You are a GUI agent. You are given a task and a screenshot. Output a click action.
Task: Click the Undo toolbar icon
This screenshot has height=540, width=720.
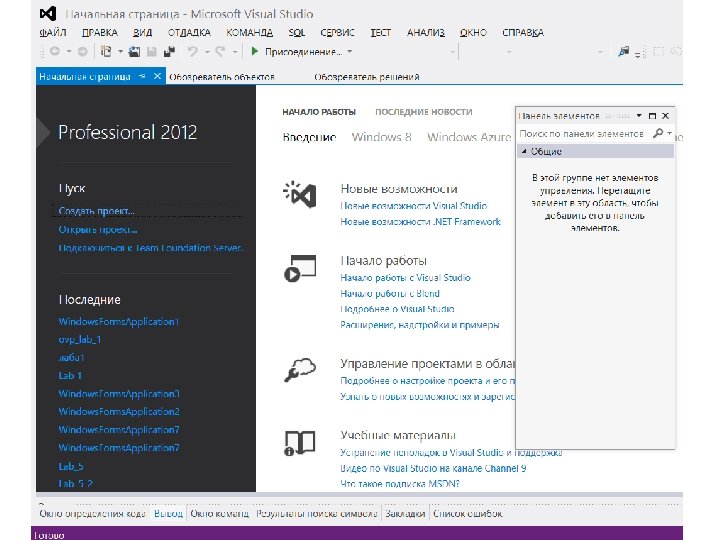click(x=192, y=51)
